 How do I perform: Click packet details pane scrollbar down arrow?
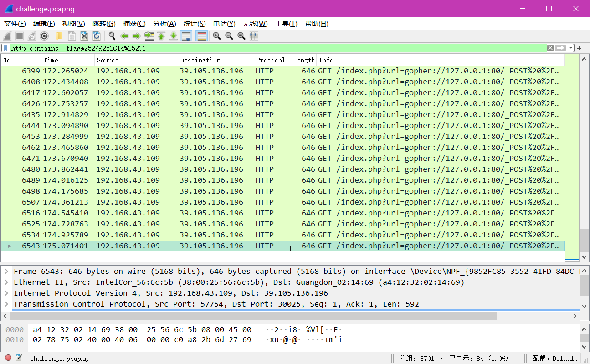coord(584,307)
